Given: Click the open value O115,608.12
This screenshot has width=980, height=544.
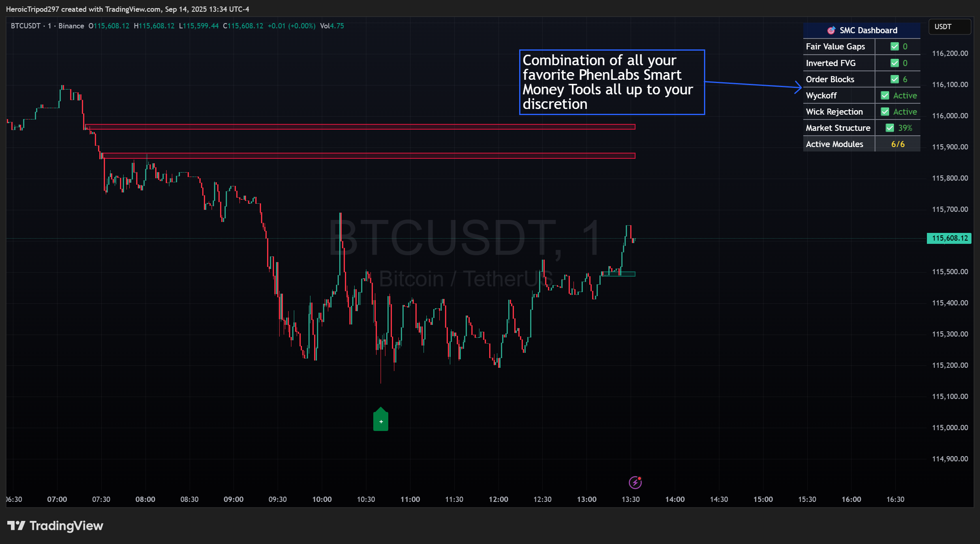Looking at the screenshot, I should pos(109,26).
